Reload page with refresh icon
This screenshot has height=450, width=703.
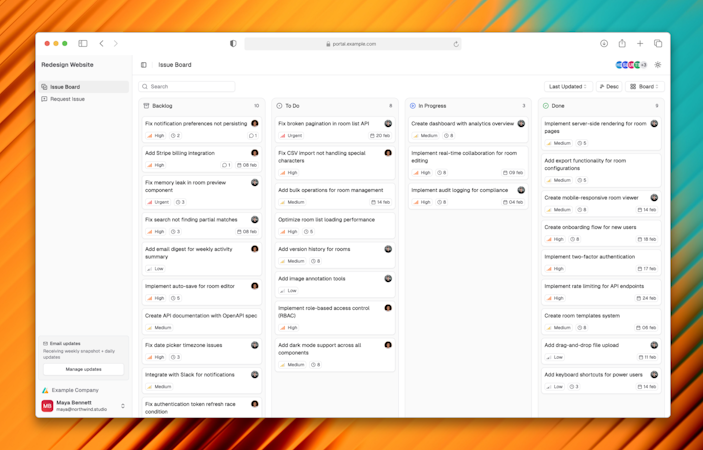[x=456, y=44]
